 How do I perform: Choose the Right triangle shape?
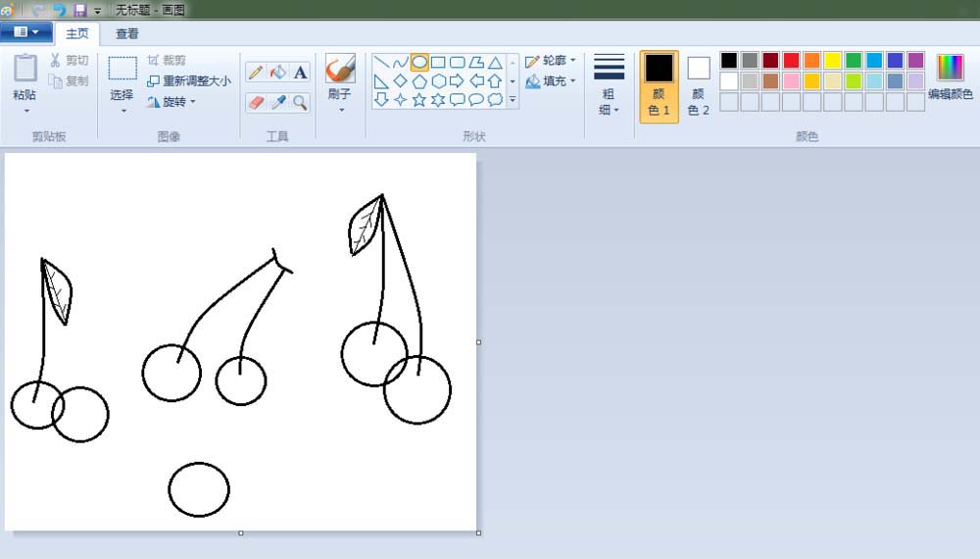(381, 80)
